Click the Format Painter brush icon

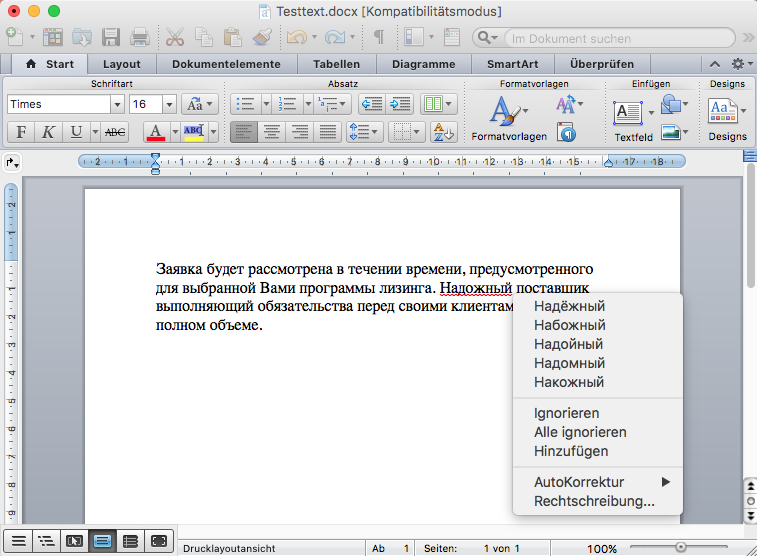click(262, 38)
